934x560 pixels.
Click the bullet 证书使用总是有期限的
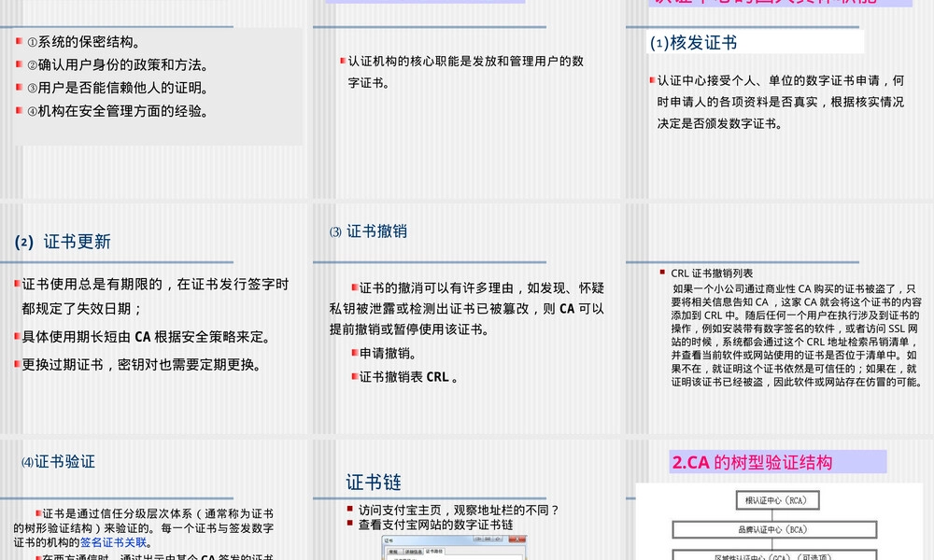tap(155, 297)
